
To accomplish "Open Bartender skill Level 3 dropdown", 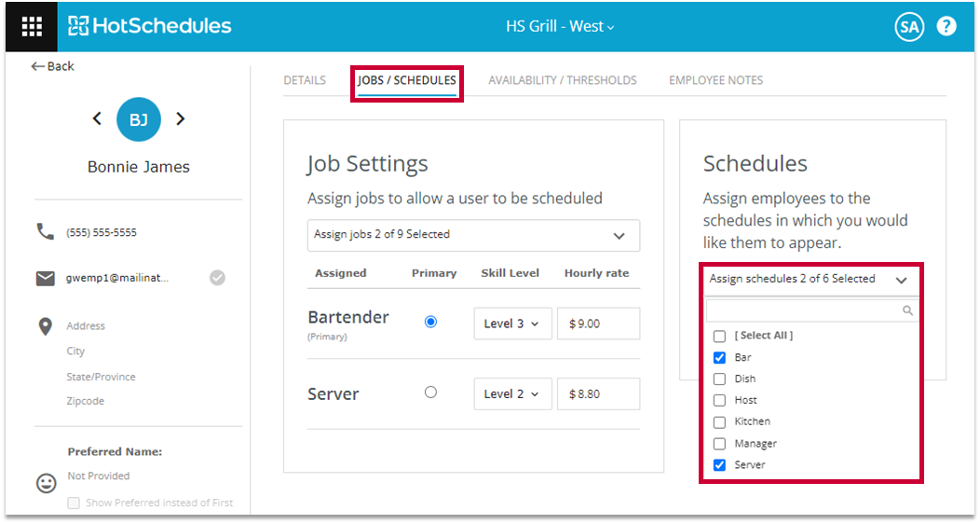I will tap(512, 324).
